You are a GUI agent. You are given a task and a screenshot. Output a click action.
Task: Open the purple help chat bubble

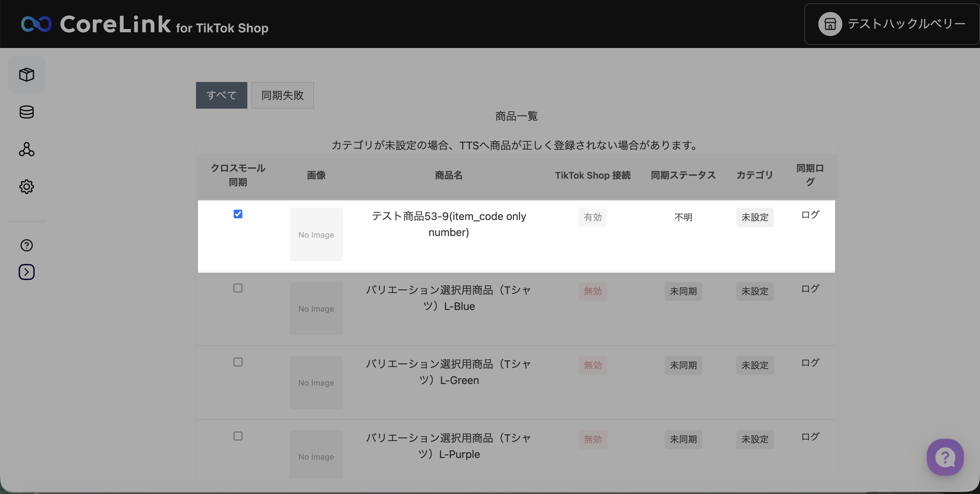945,457
